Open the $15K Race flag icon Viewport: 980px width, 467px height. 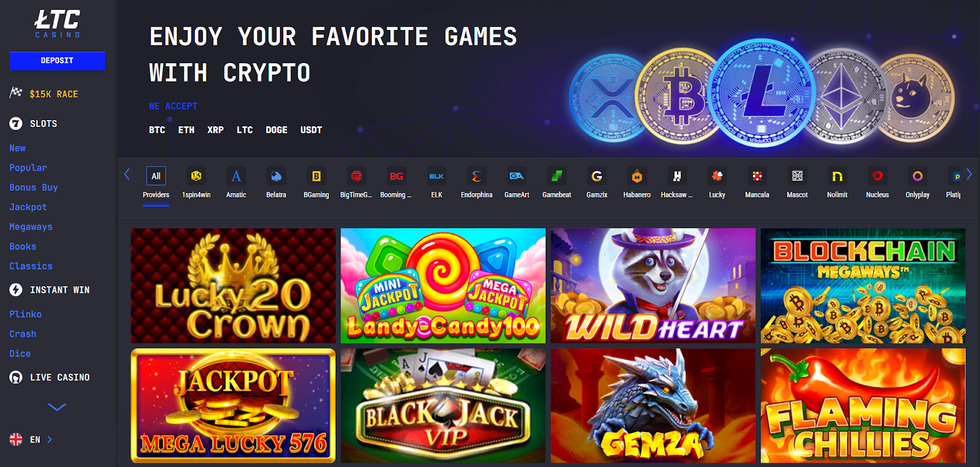coord(16,93)
